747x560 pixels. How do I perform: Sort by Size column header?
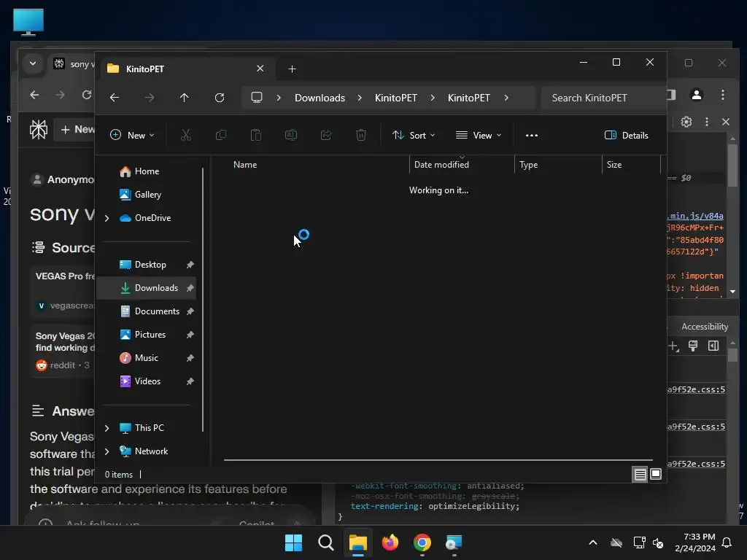tap(631, 165)
